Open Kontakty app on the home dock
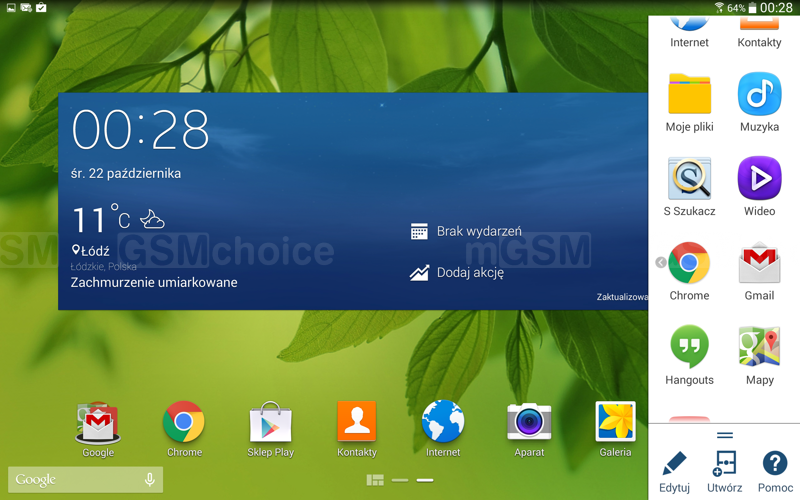This screenshot has height=500, width=800. pyautogui.click(x=357, y=424)
